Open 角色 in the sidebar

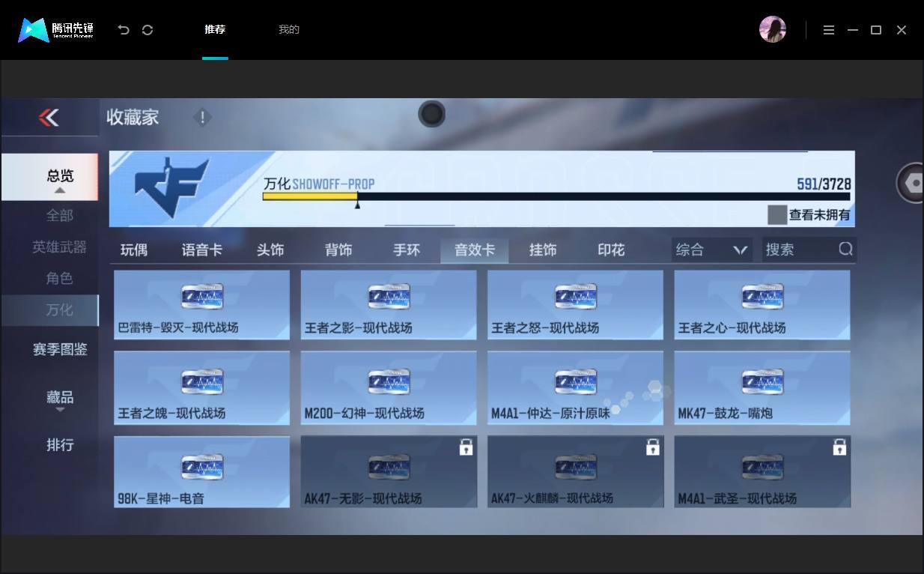point(60,278)
